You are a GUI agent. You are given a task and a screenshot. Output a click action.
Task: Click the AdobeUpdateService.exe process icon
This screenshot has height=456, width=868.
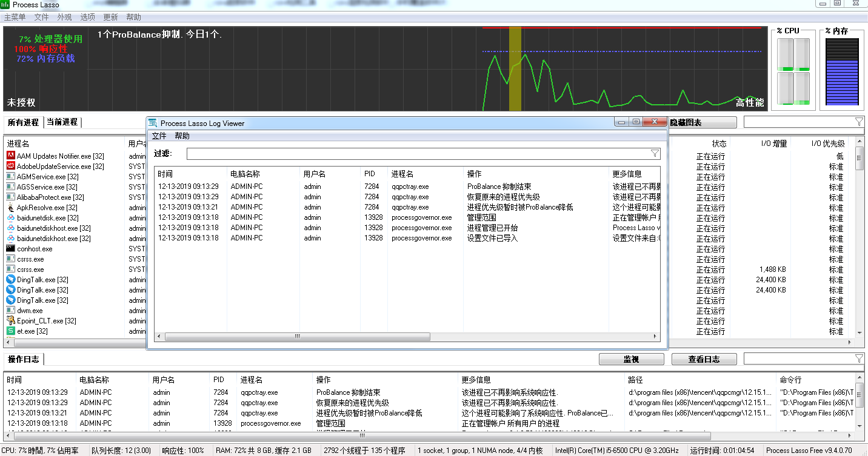[11, 167]
